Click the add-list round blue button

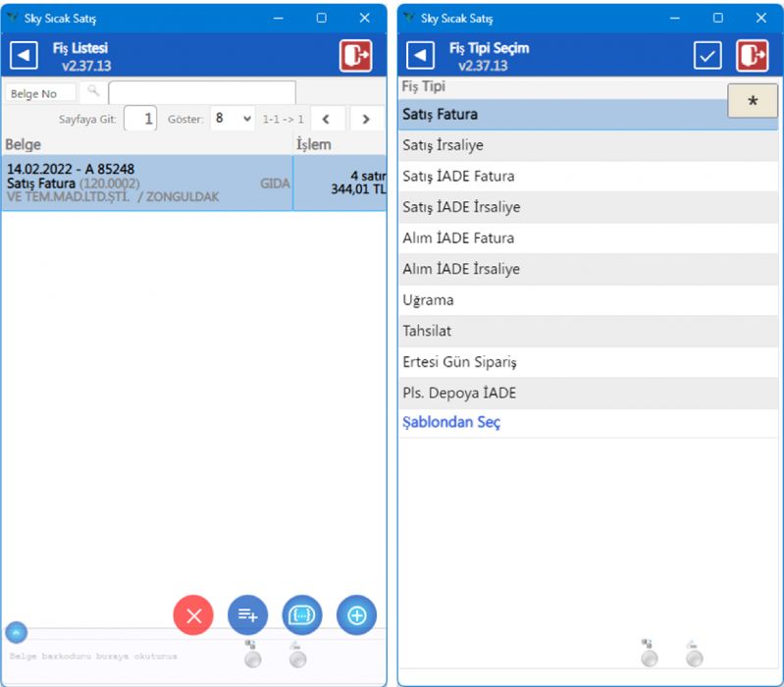pyautogui.click(x=247, y=615)
